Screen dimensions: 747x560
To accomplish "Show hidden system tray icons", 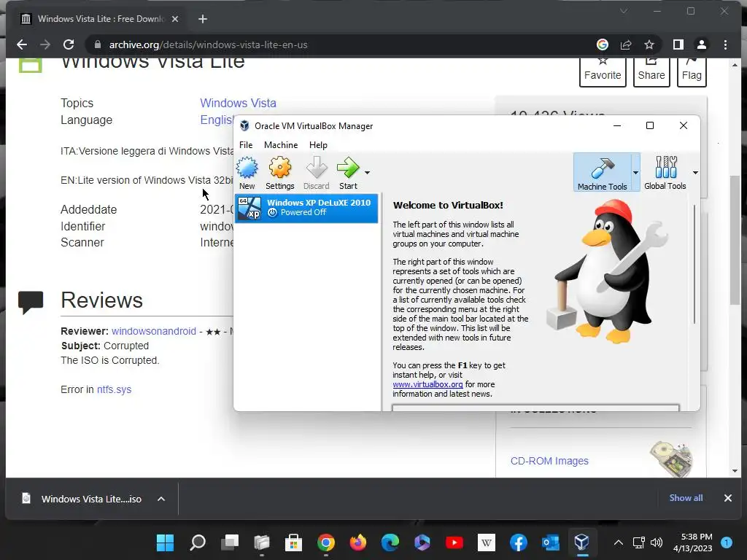I will click(x=618, y=542).
